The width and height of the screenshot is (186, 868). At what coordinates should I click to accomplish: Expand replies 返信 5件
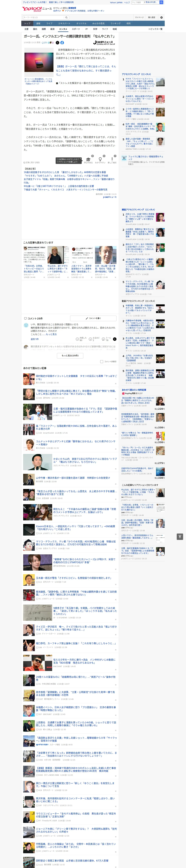35,339
